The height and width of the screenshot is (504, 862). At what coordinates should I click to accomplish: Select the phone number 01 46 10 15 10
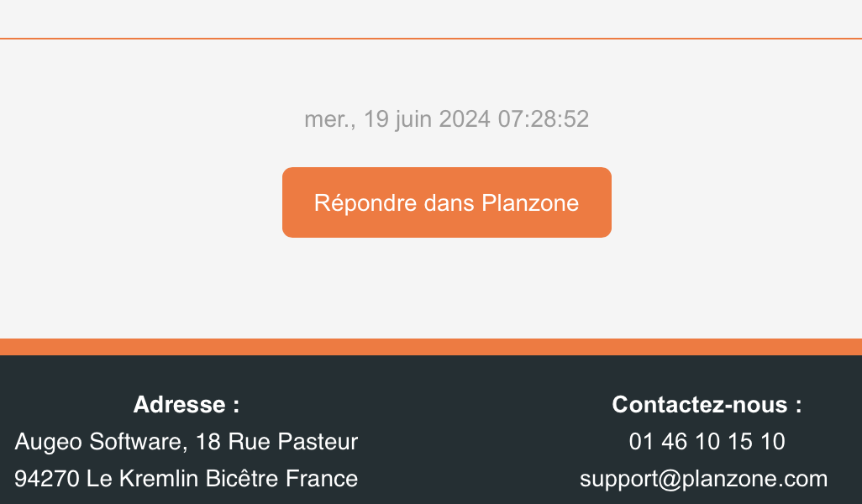point(707,441)
